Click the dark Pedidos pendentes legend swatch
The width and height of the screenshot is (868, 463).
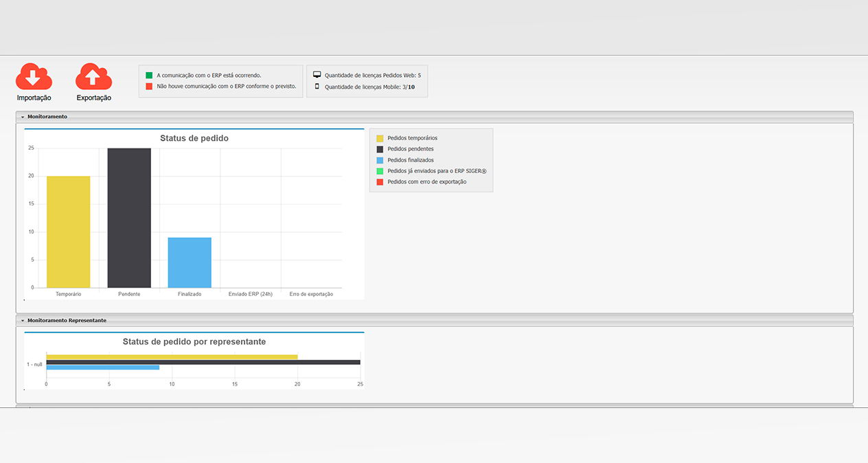point(380,149)
